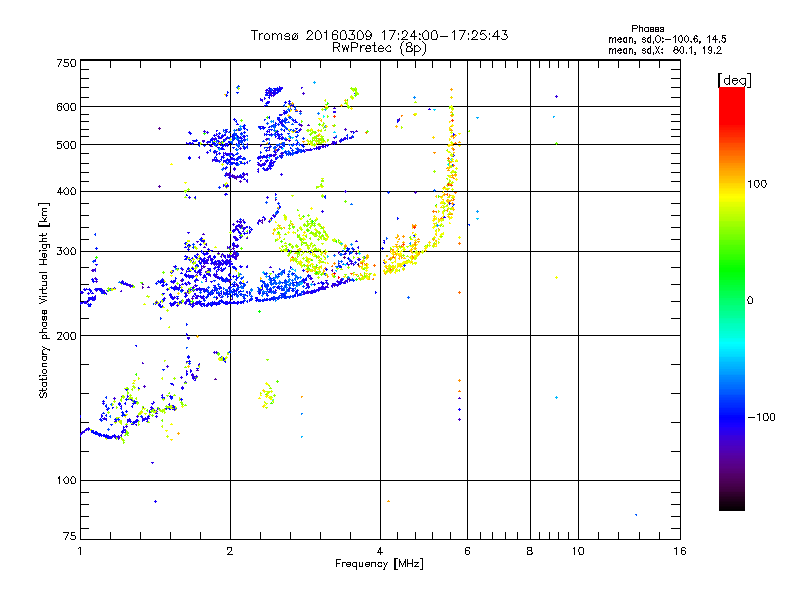Click the y-axis tick label '750'
Viewport: 800px width, 600px height.
click(x=66, y=63)
